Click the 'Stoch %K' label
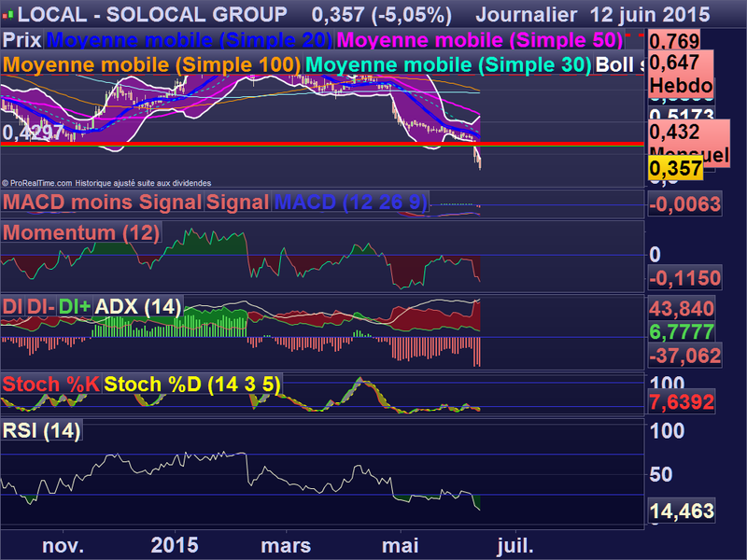 pos(51,384)
